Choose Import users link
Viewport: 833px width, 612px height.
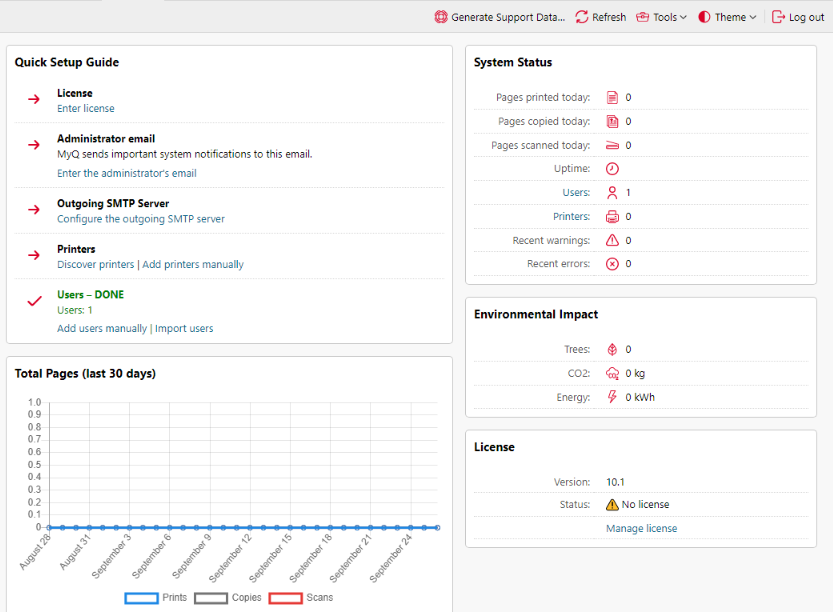tap(184, 329)
